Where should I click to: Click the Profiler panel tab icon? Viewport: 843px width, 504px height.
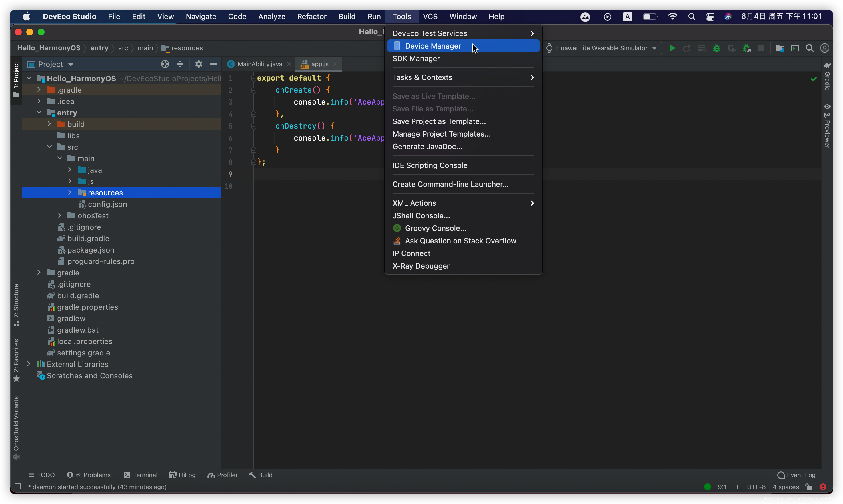pyautogui.click(x=209, y=475)
